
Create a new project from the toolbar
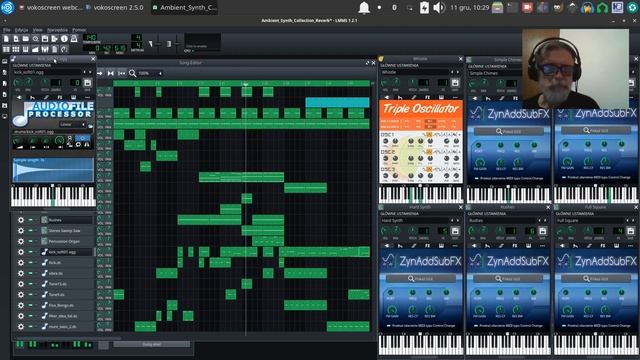point(6,39)
